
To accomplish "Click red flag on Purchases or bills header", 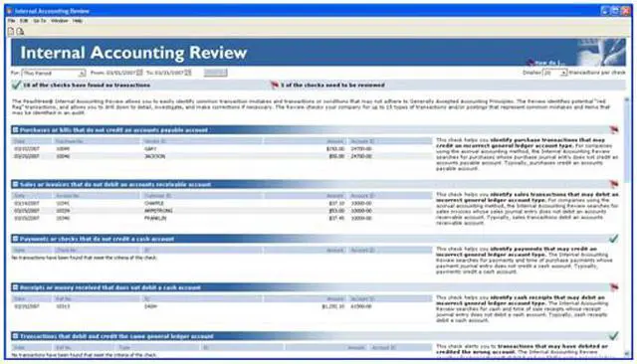I will coord(614,130).
